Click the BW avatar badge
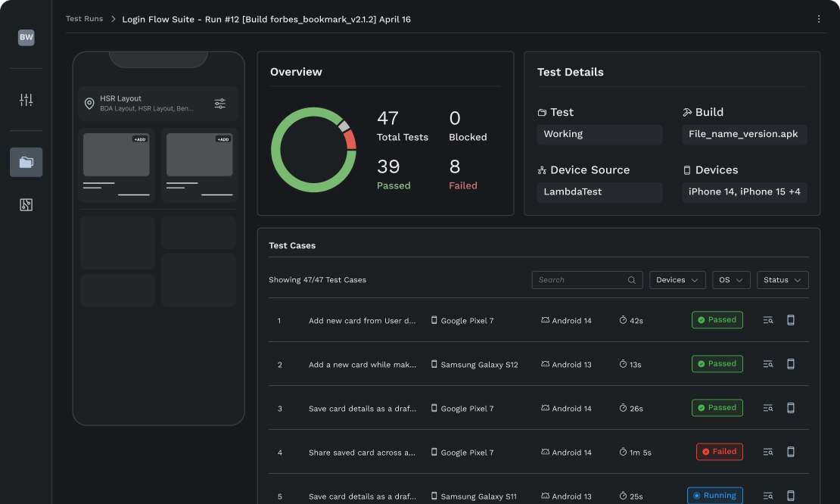840x504 pixels. point(26,37)
